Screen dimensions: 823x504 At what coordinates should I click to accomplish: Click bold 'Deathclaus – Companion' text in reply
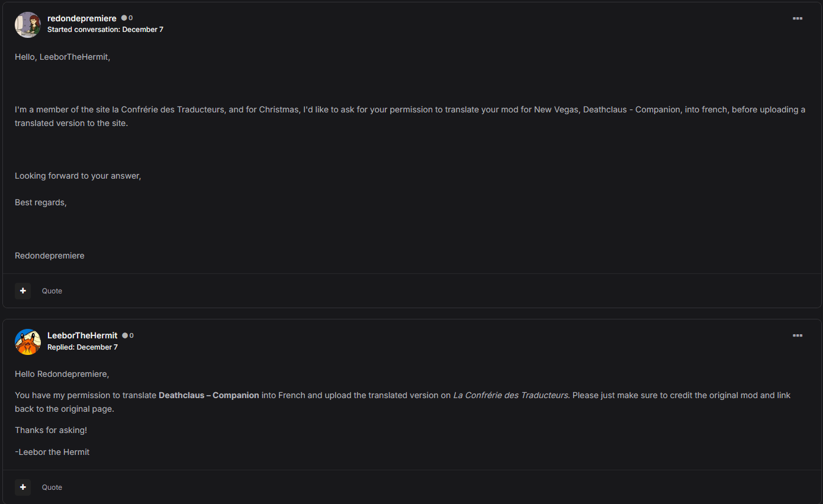(209, 395)
